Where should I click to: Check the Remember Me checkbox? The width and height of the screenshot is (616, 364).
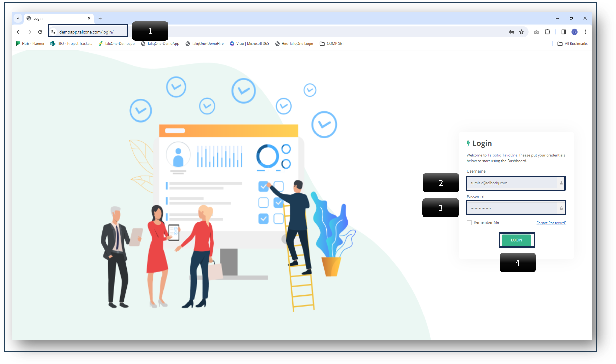point(469,223)
